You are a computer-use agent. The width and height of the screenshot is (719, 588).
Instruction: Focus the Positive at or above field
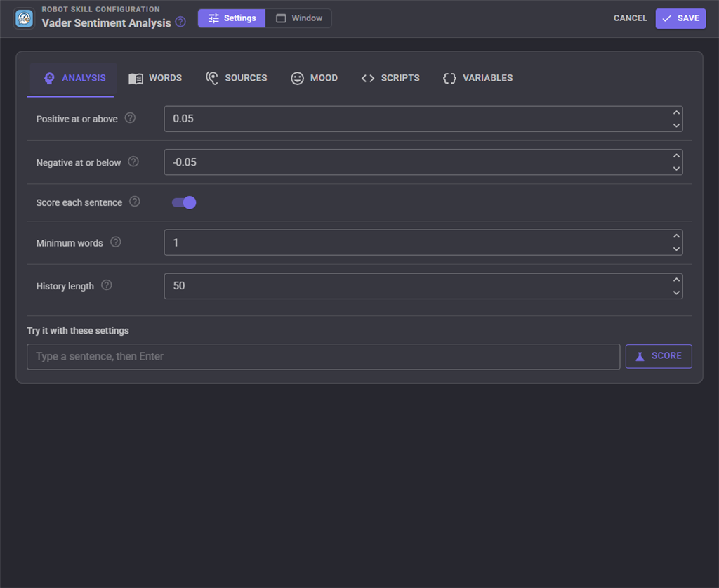[423, 119]
